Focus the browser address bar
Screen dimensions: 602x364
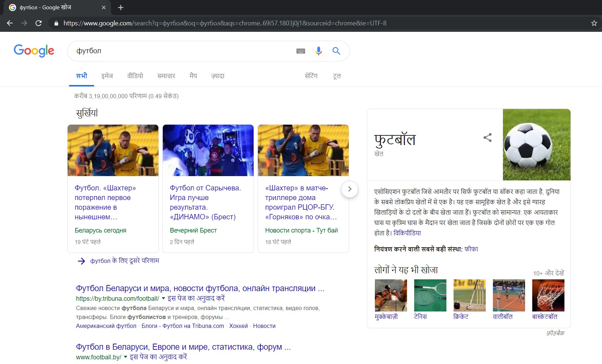click(322, 23)
